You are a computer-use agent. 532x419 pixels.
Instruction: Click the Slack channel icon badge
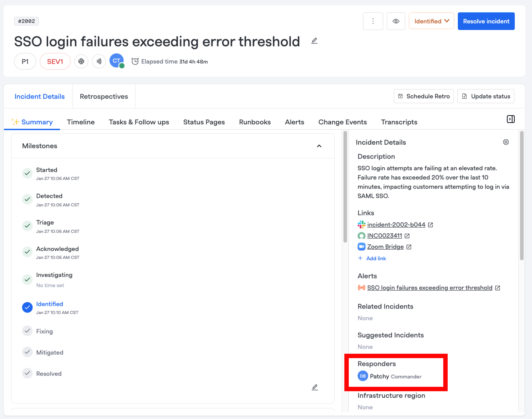pyautogui.click(x=81, y=61)
